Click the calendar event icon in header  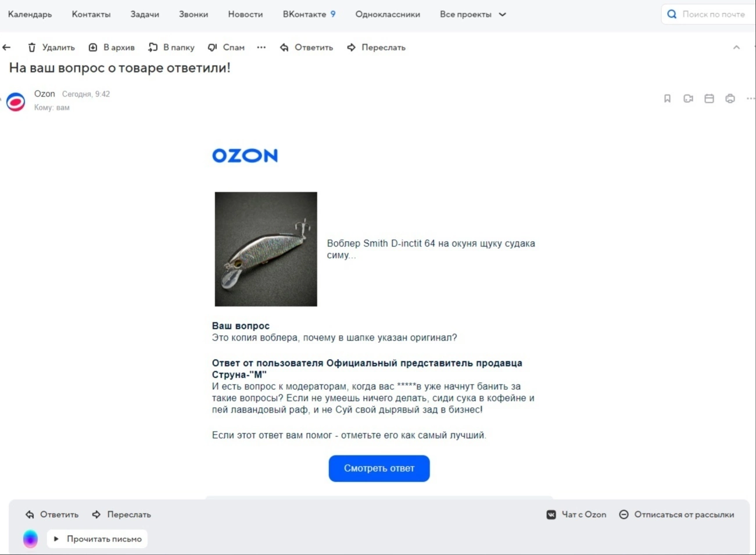tap(709, 99)
